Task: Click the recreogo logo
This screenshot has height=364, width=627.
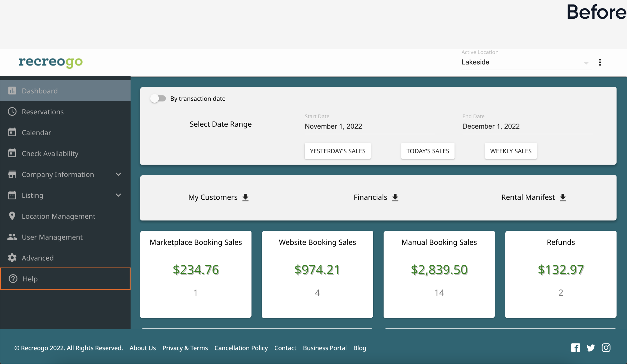Action: click(51, 62)
